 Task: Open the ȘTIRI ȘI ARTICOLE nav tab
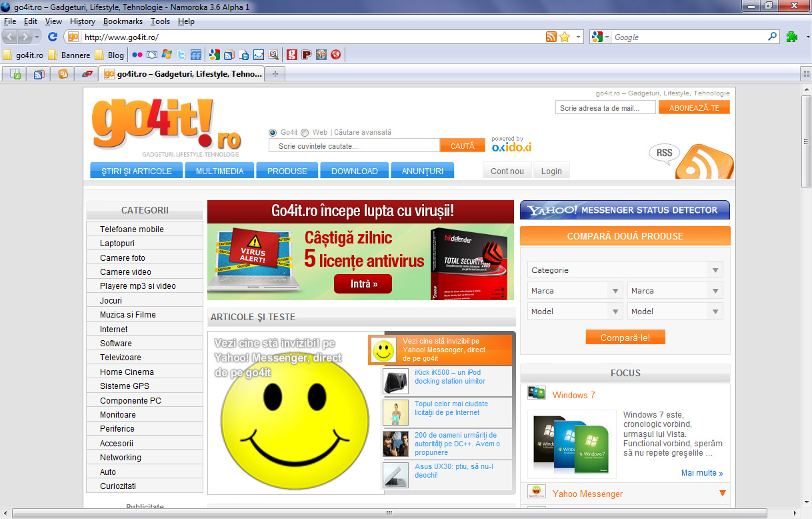(137, 171)
